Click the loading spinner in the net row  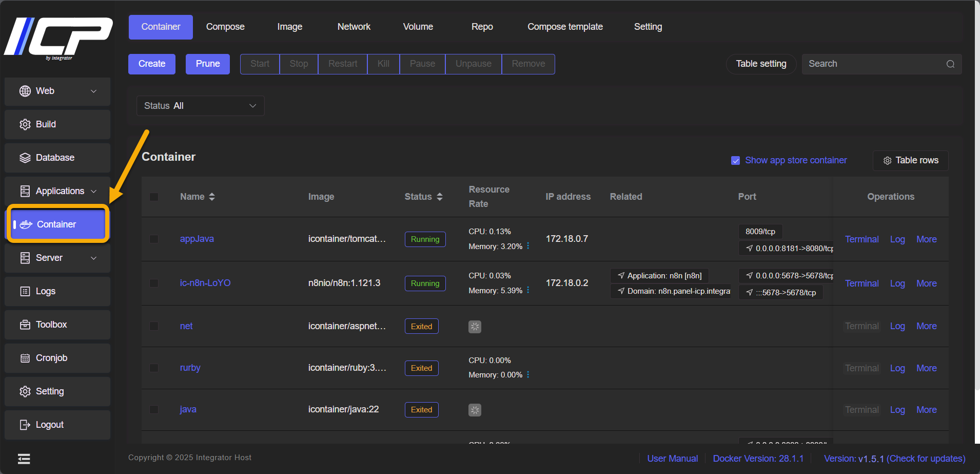(475, 327)
